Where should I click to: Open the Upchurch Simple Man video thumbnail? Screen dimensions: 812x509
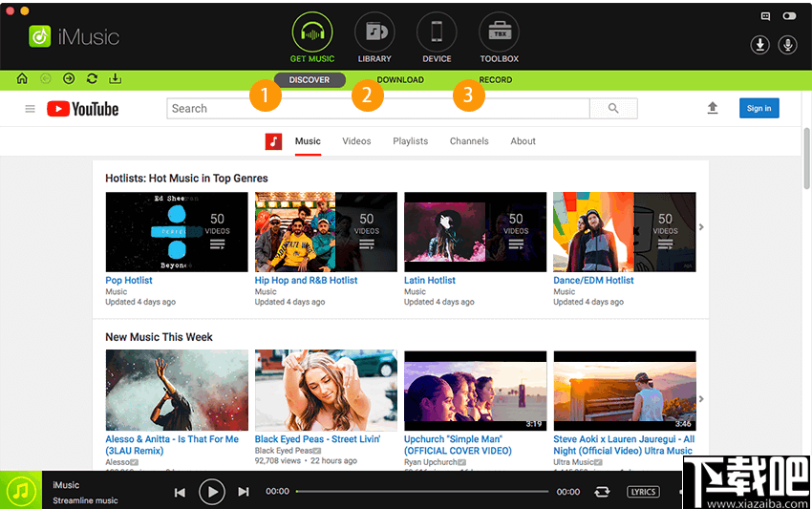[x=476, y=390]
